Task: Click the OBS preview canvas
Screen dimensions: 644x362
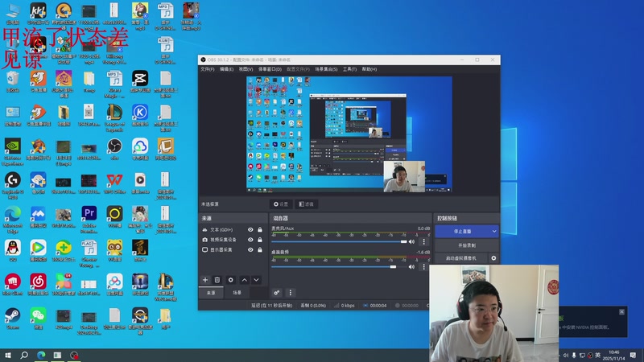Action: tap(349, 134)
